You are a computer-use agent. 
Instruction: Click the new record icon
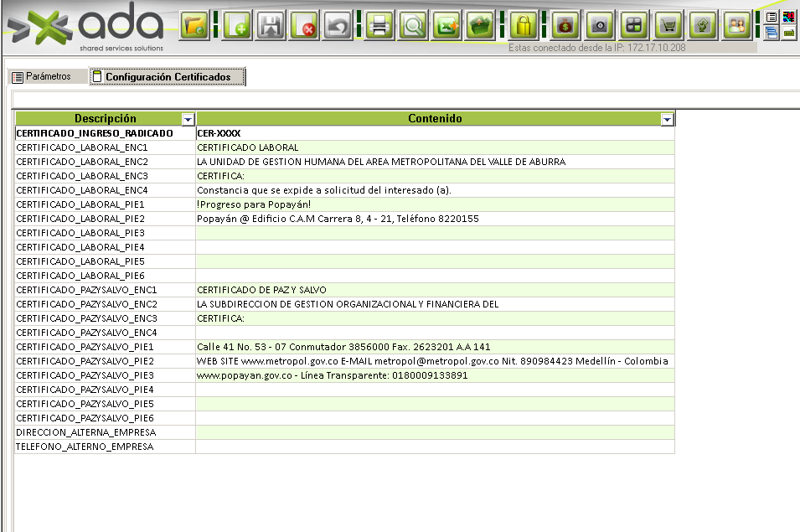(236, 25)
